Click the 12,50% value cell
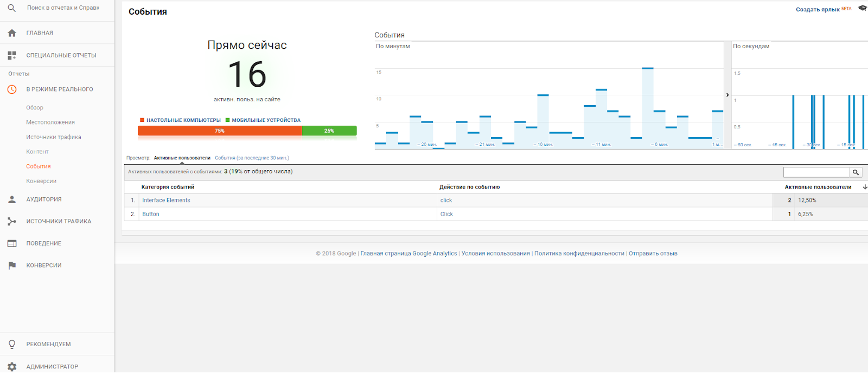The height and width of the screenshot is (376, 868). (807, 200)
